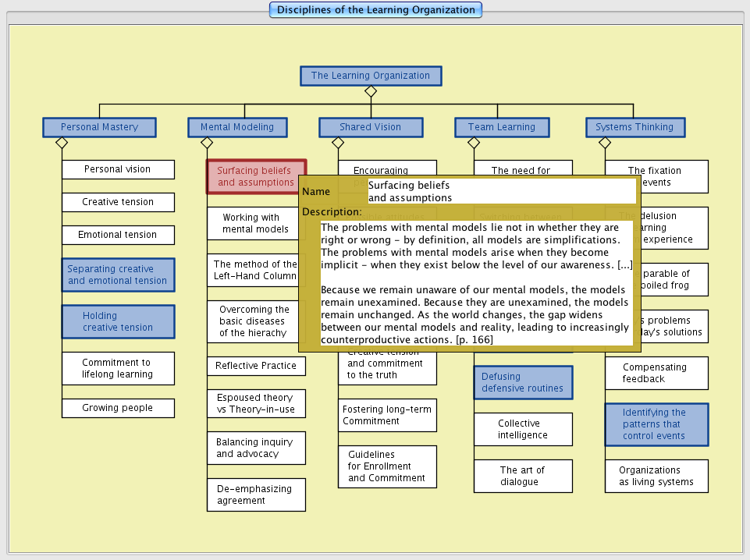Click the diamond beneath Team Learning
This screenshot has height=560, width=750.
pyautogui.click(x=474, y=143)
